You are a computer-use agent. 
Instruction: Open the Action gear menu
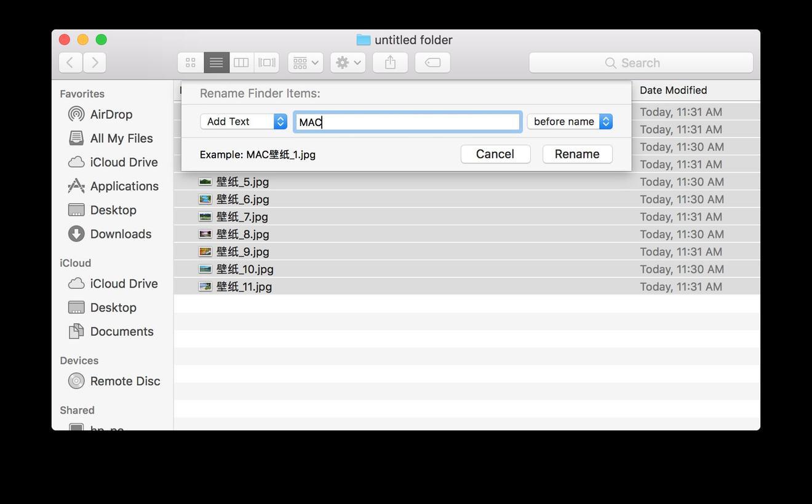(x=347, y=62)
